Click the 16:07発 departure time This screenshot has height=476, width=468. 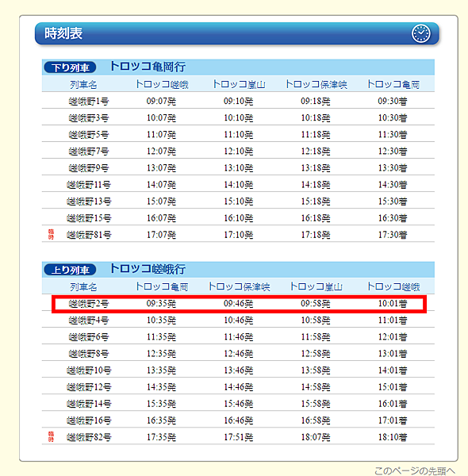[162, 218]
